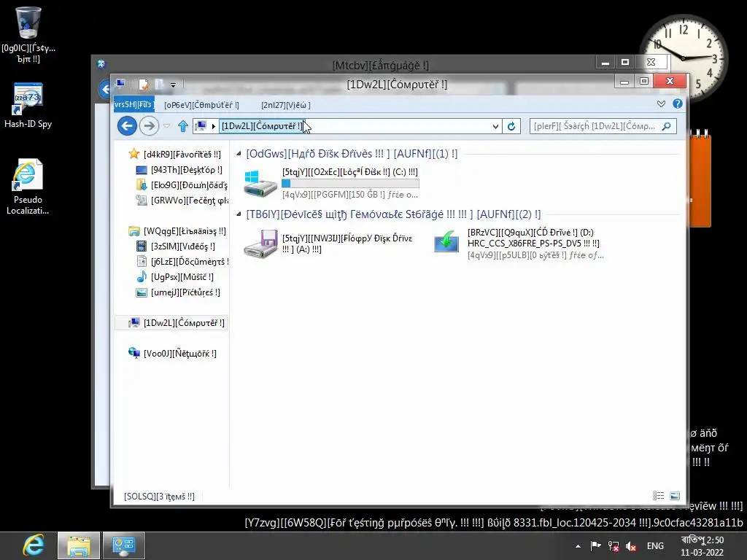Viewport: 747px width, 560px height.
Task: Open Recycle Bin on desktop
Action: click(28, 34)
